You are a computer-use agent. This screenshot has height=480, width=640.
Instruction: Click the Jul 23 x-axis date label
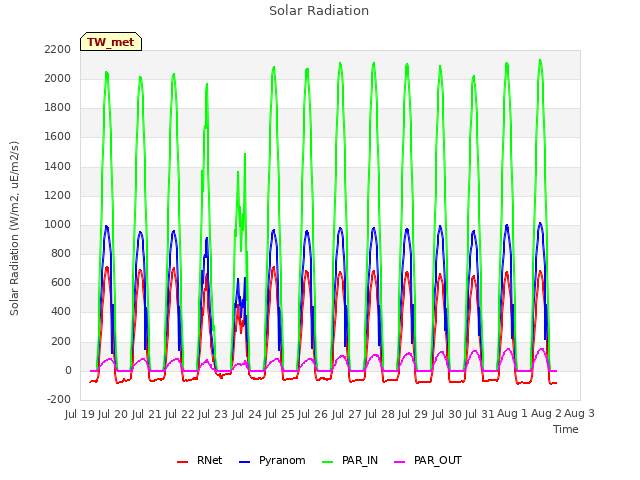pyautogui.click(x=213, y=414)
